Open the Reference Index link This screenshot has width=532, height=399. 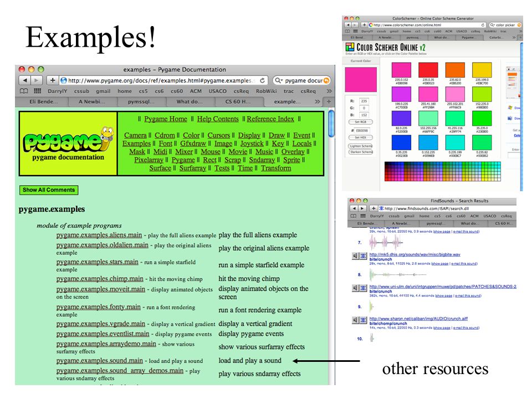point(270,119)
